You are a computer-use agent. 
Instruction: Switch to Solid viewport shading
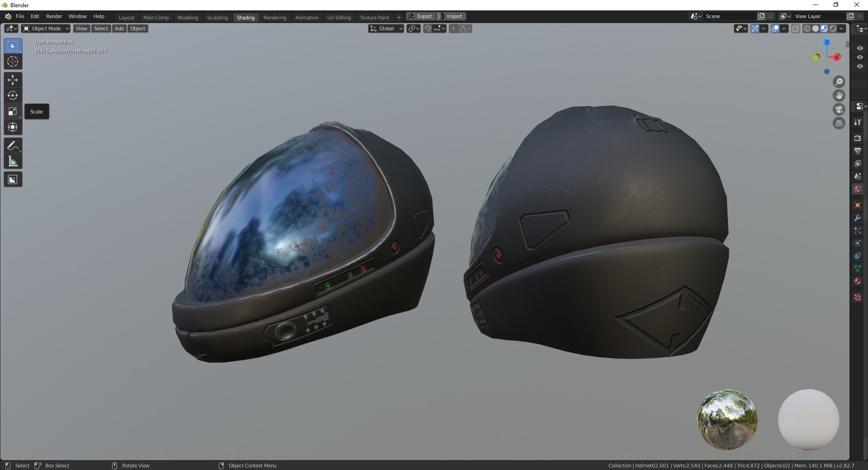816,28
